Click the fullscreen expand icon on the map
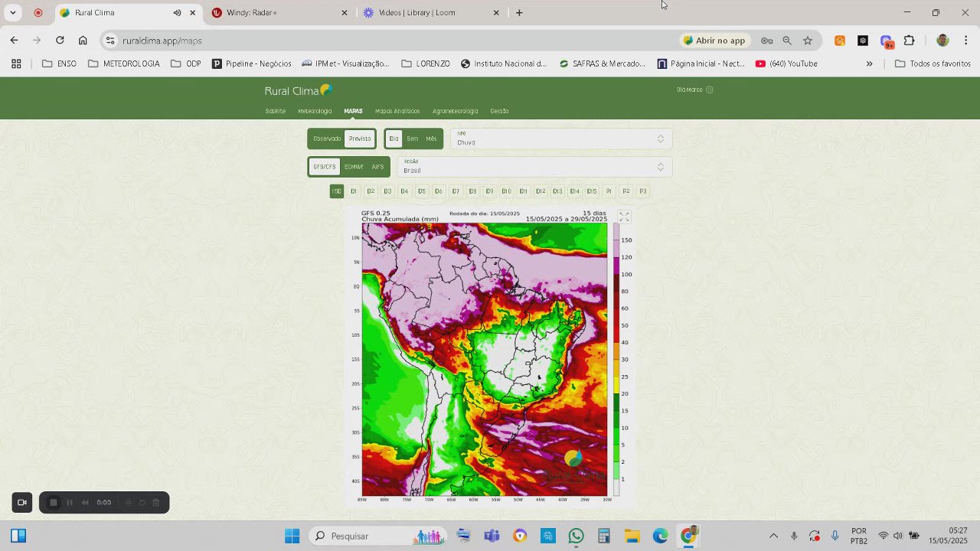 (x=624, y=217)
